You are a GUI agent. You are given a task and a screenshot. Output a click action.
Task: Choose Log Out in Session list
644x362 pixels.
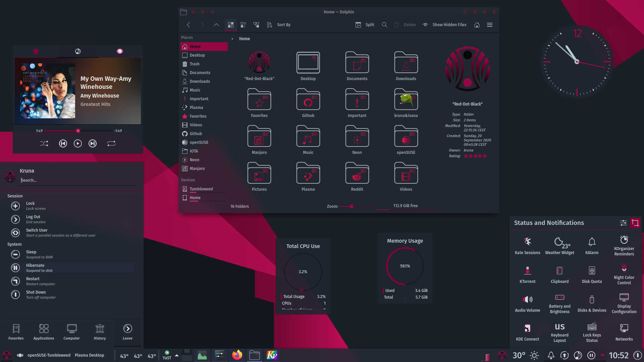pos(72,219)
